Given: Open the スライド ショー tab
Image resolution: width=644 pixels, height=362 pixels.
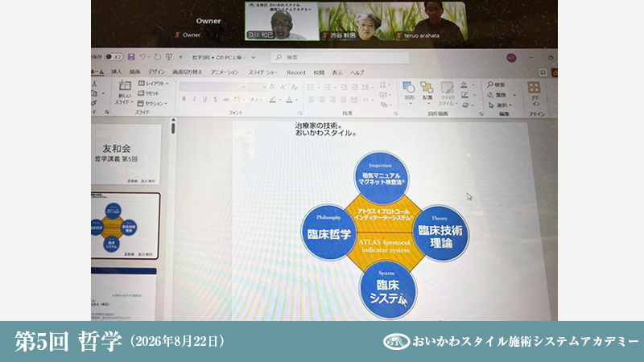Looking at the screenshot, I should click(x=263, y=72).
